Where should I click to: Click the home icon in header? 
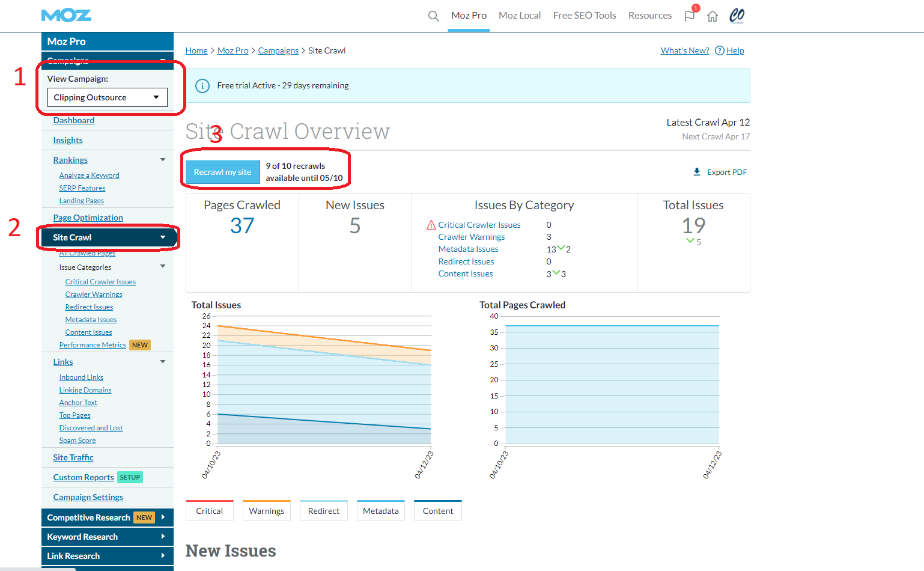point(713,16)
